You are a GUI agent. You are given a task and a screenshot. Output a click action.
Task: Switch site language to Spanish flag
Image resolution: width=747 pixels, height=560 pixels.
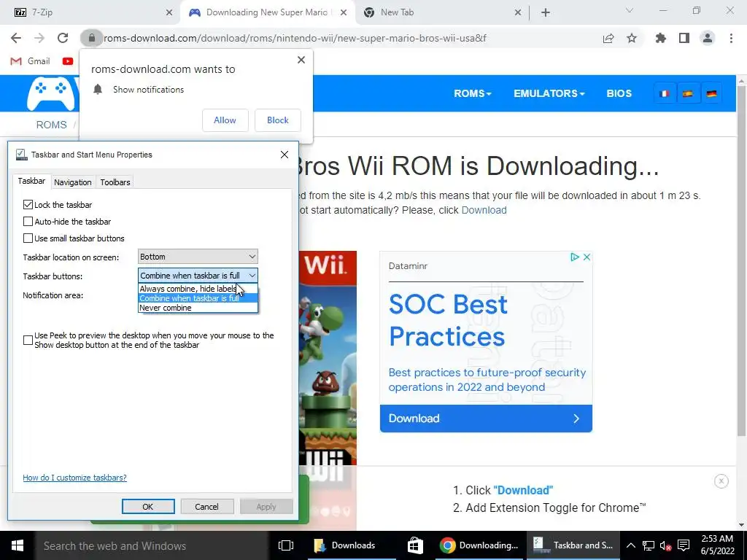(687, 93)
